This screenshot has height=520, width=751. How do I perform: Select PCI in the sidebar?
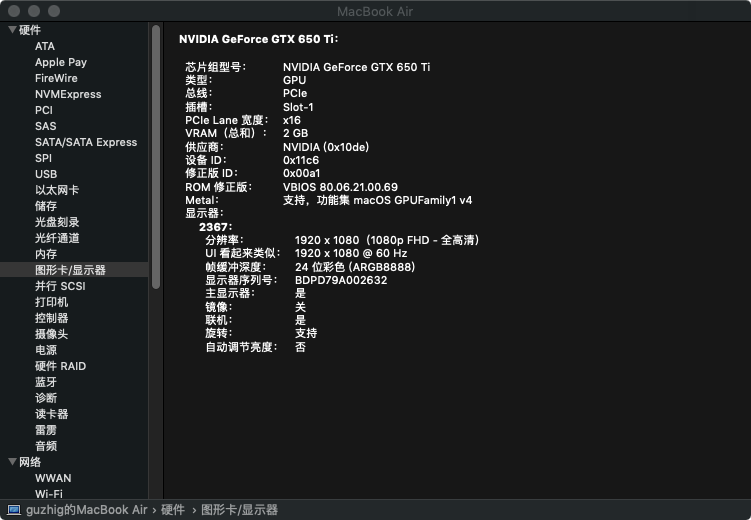point(44,110)
